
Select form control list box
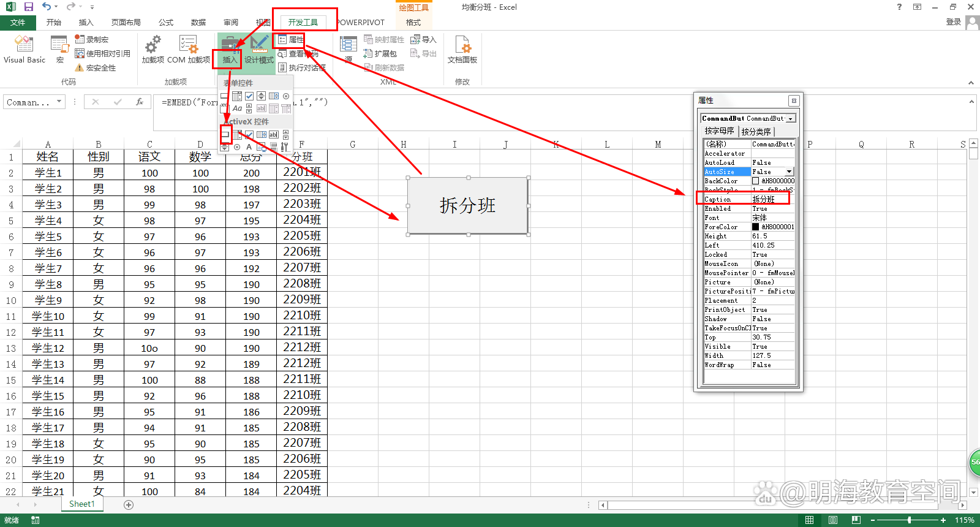pos(274,96)
